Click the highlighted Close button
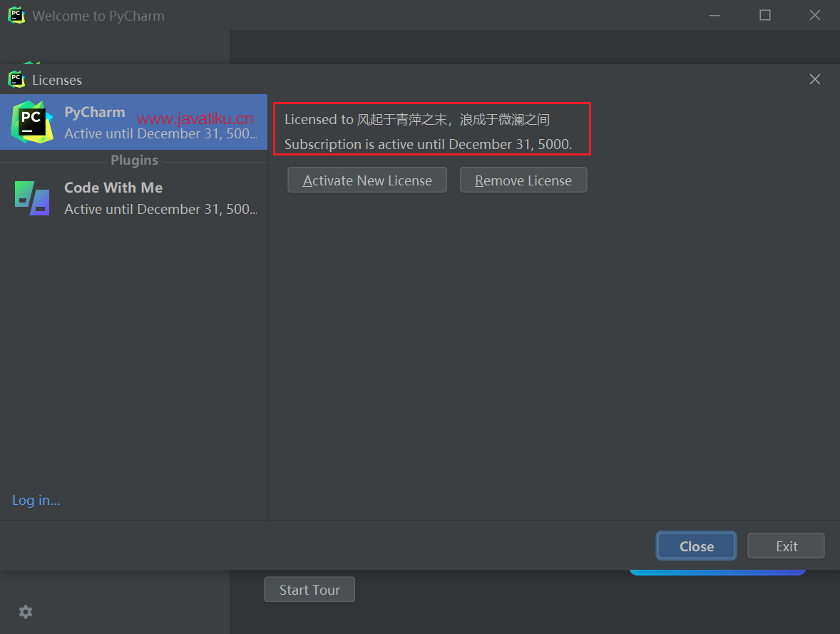 pyautogui.click(x=696, y=546)
